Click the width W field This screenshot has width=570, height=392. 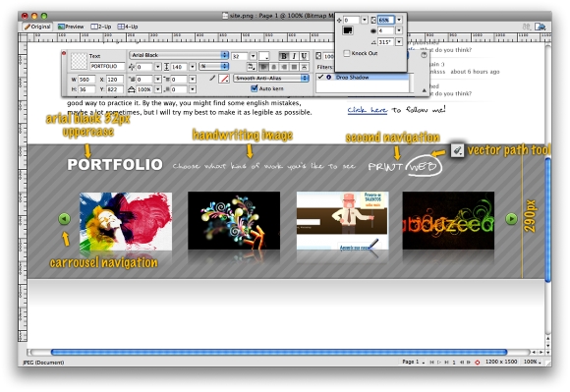86,80
